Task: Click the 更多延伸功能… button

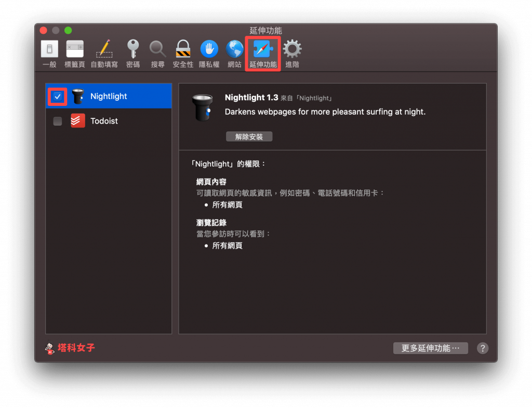Action: [x=431, y=348]
